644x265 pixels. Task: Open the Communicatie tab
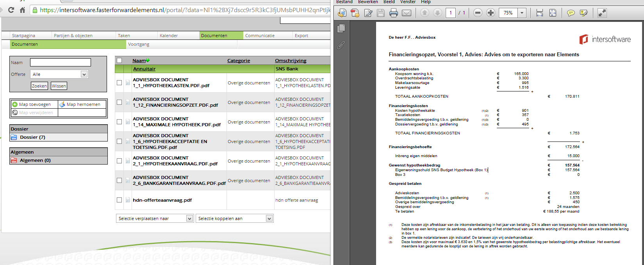coord(260,36)
